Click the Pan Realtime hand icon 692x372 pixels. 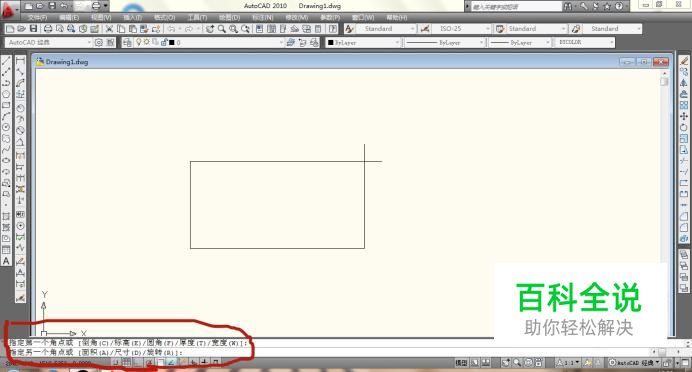coord(210,29)
